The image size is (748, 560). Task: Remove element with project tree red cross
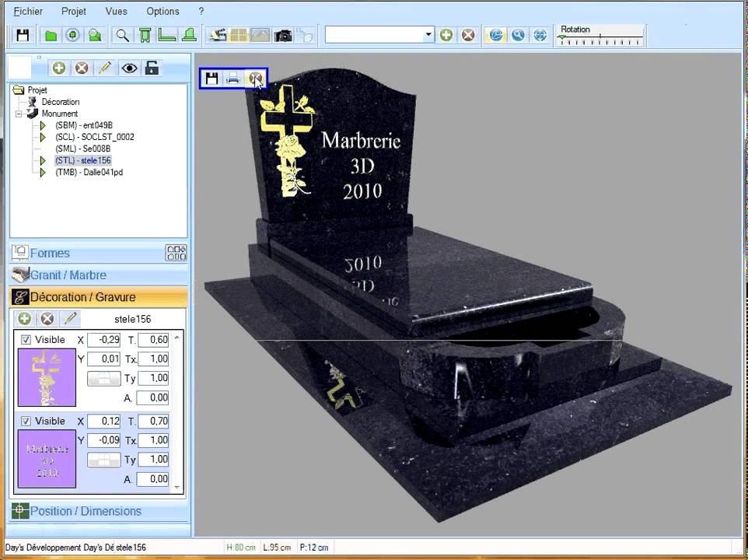pos(82,68)
